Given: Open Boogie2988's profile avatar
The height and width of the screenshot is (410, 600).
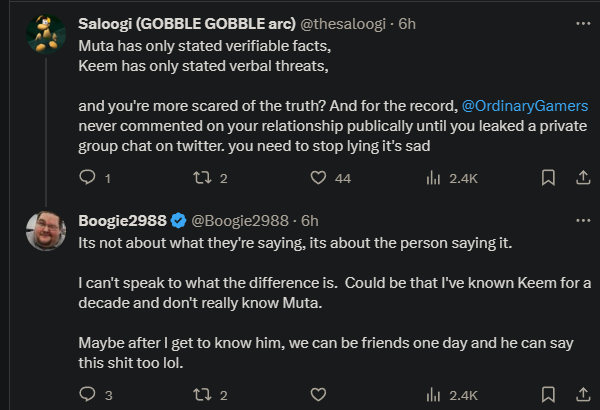Looking at the screenshot, I should coord(45,231).
